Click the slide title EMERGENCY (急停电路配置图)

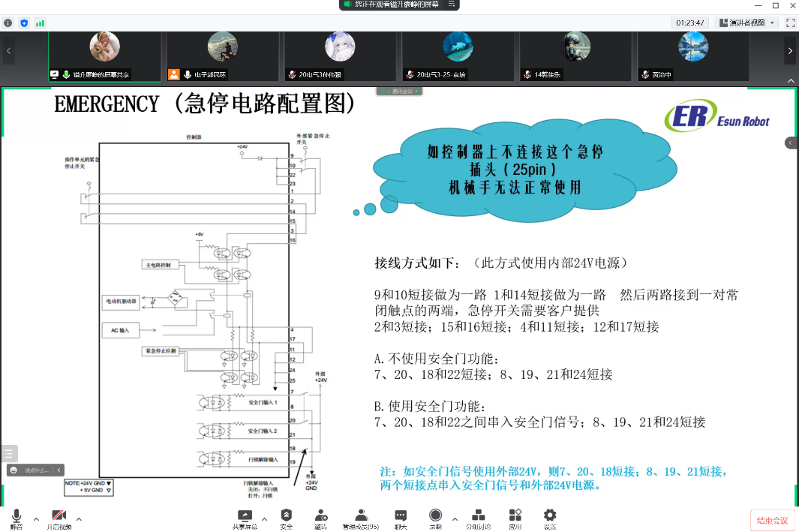(x=205, y=104)
